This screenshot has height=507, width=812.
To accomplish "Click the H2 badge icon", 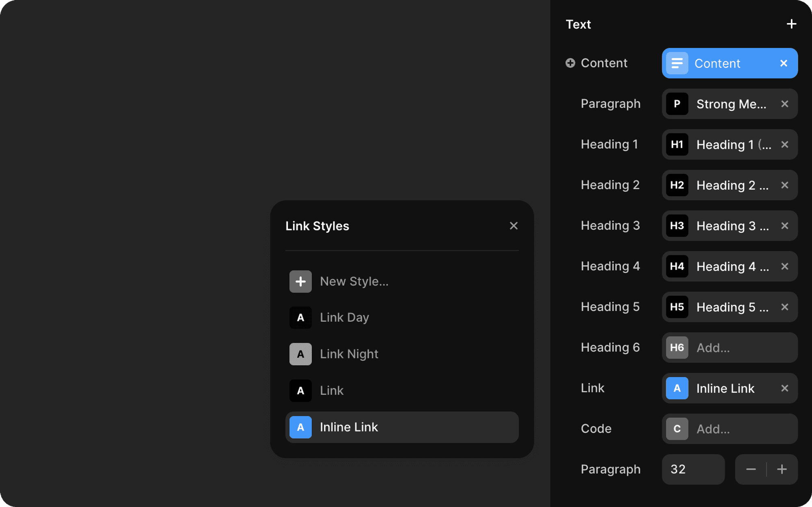I will point(677,185).
